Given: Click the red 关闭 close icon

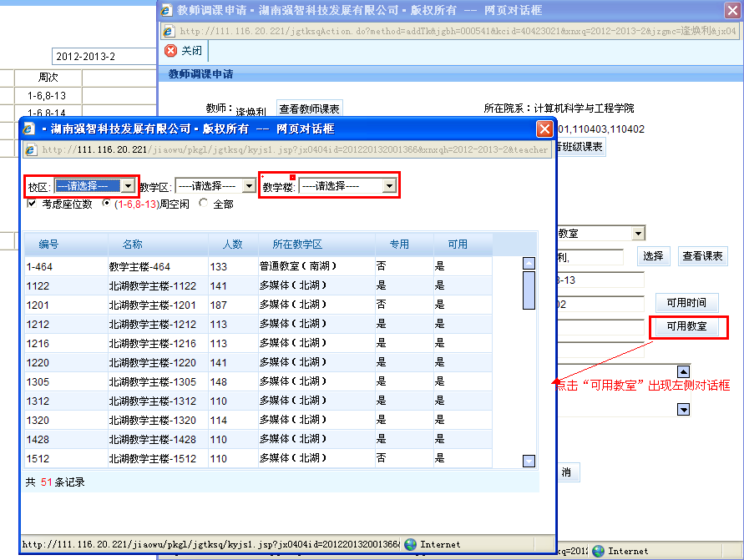Looking at the screenshot, I should 171,51.
